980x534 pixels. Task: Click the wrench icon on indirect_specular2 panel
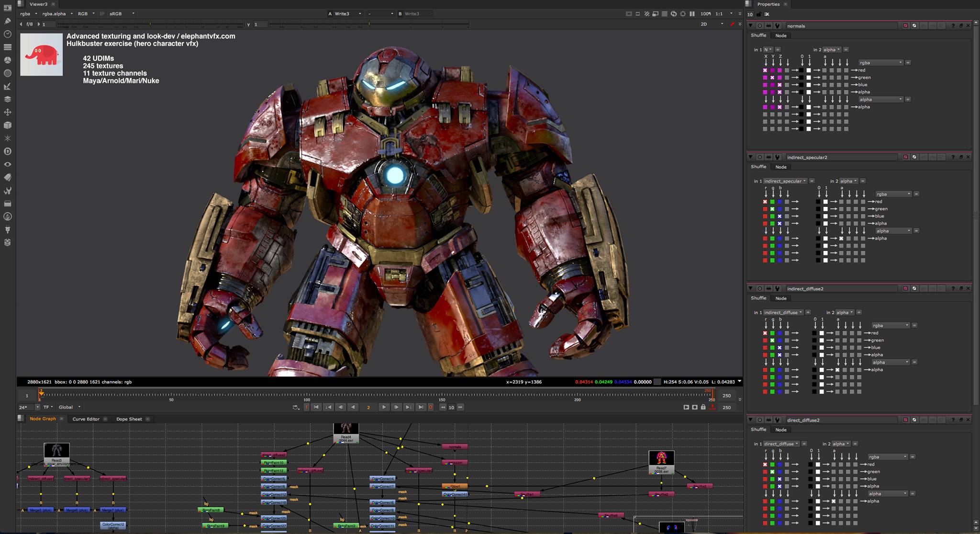778,157
